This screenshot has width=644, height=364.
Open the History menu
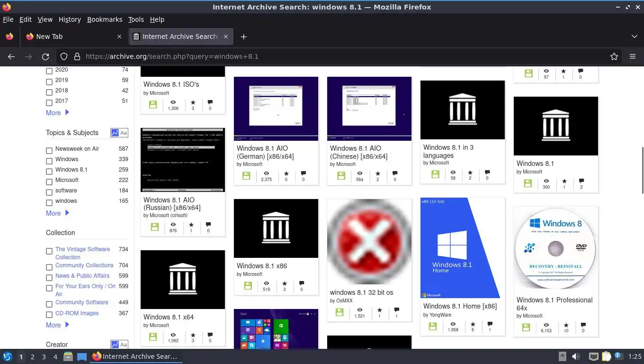[70, 19]
